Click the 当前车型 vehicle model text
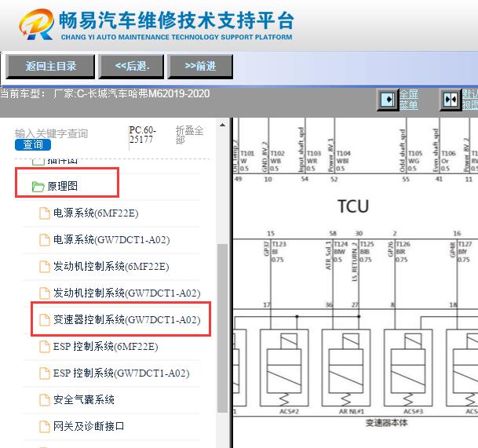Image resolution: width=478 pixels, height=448 pixels. point(104,93)
